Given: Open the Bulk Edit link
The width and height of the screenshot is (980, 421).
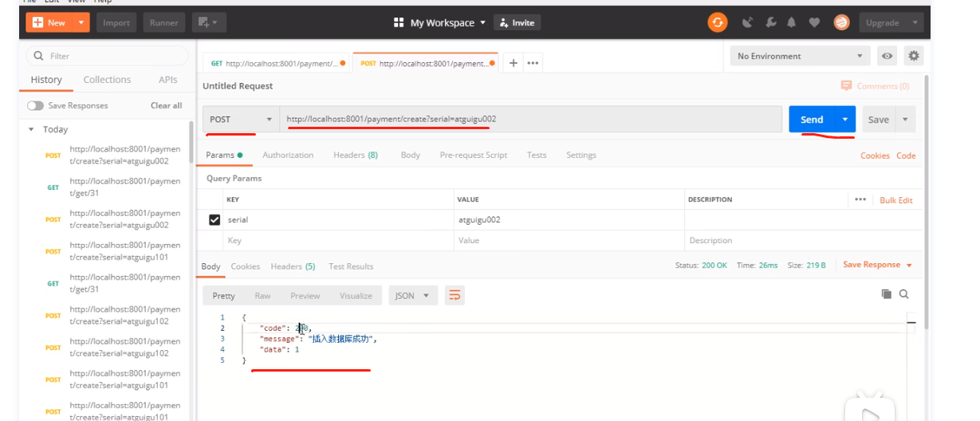Looking at the screenshot, I should tap(896, 200).
